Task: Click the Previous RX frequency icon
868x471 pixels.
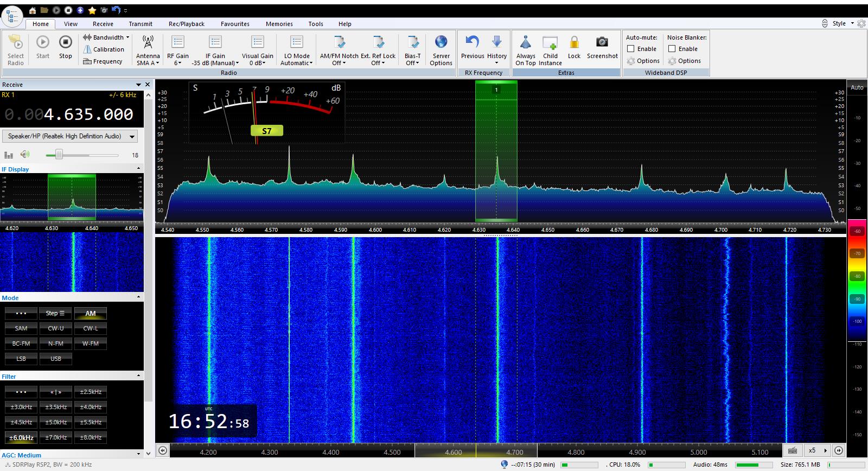Action: point(473,42)
